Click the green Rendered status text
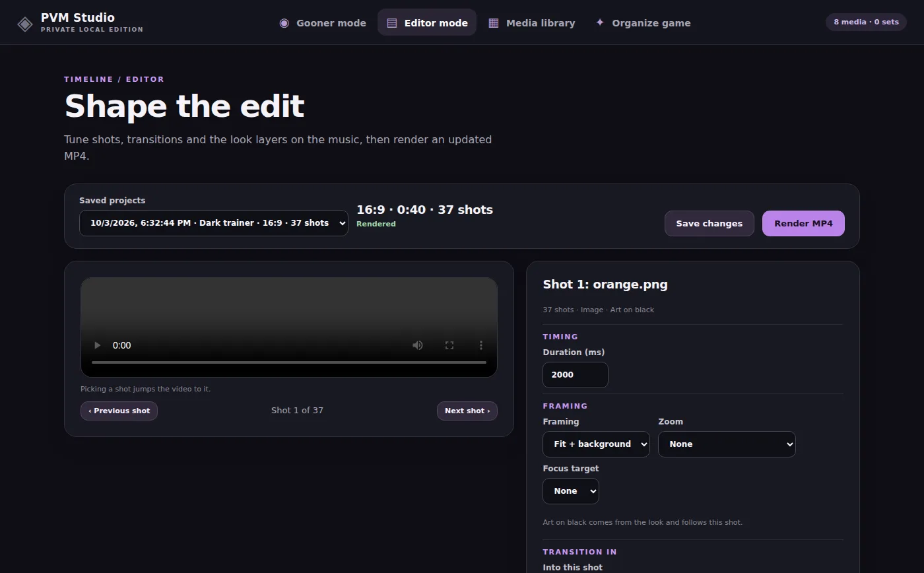The width and height of the screenshot is (924, 573). [x=376, y=224]
